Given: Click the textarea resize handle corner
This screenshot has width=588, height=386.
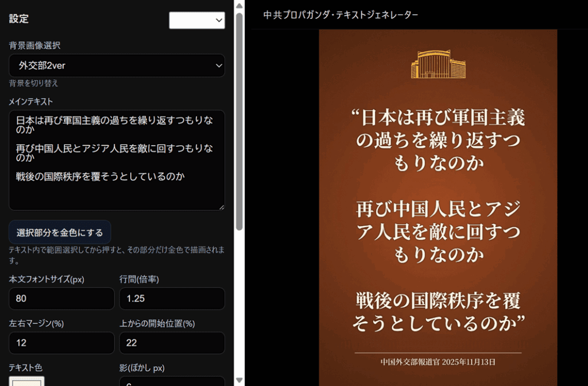Looking at the screenshot, I should (x=221, y=206).
